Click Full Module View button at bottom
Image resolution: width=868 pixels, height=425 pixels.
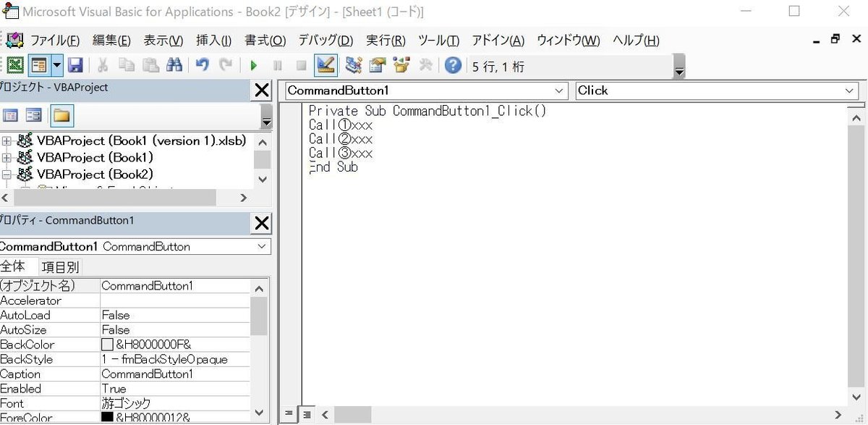(307, 414)
